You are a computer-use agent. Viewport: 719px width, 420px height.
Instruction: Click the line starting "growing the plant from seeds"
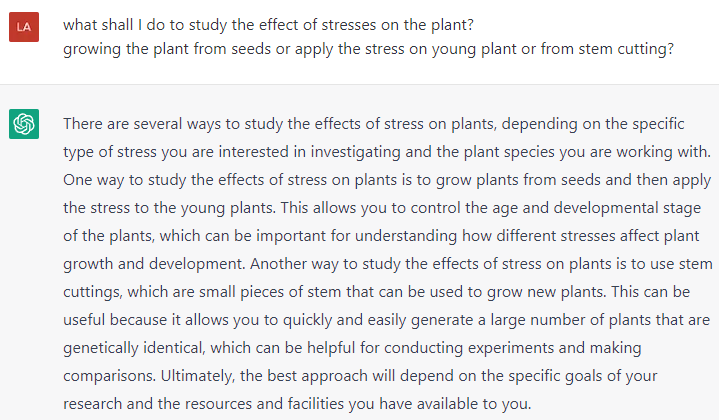[367, 48]
